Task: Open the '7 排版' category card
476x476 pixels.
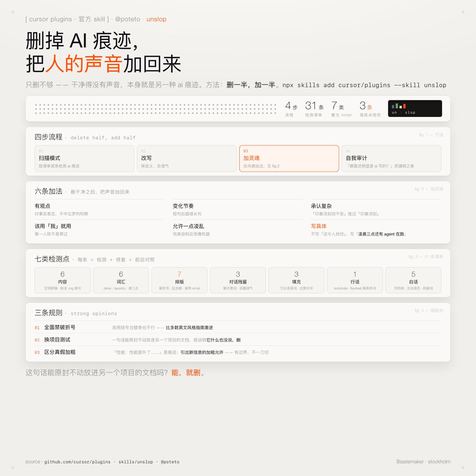Action: (x=180, y=280)
